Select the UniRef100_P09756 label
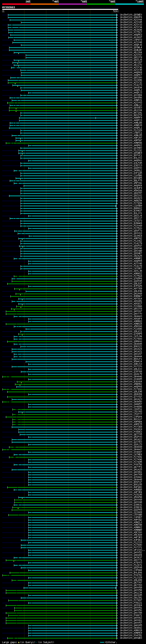The height and width of the screenshot is (644, 146). pyautogui.click(x=131, y=464)
